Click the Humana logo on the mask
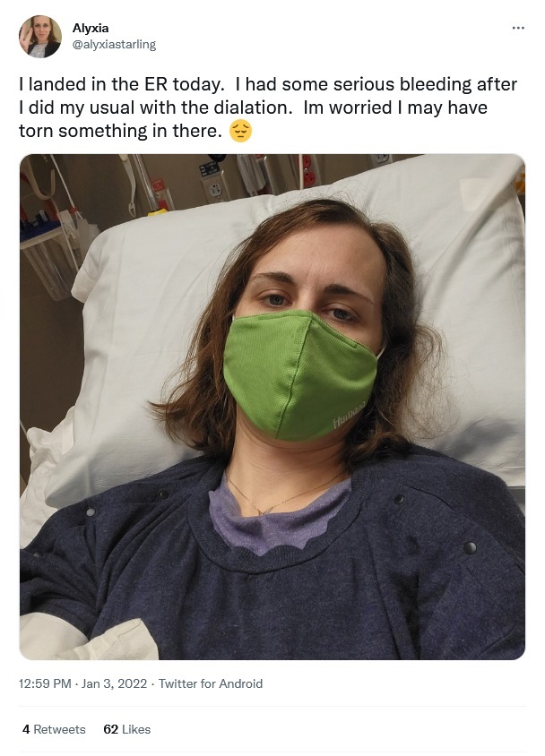545x756 pixels. 350,413
